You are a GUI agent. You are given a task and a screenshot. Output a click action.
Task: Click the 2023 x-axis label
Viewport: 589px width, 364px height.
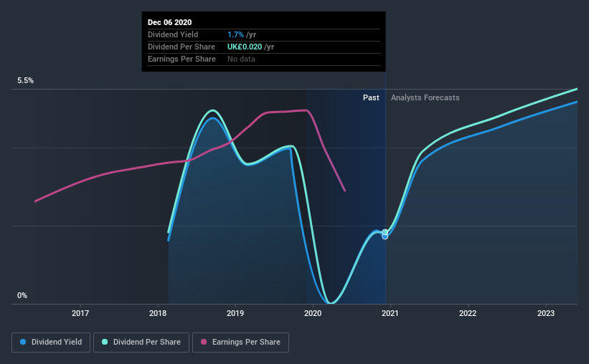(546, 313)
